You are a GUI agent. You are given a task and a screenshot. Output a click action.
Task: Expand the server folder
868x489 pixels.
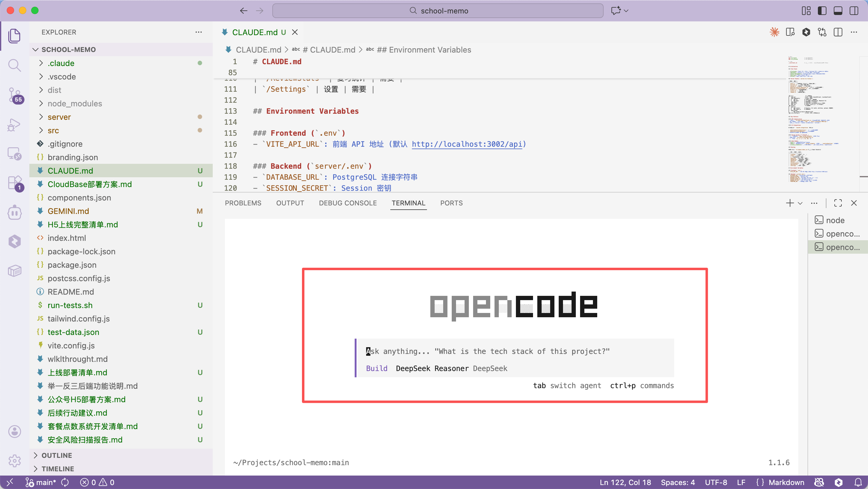point(59,117)
